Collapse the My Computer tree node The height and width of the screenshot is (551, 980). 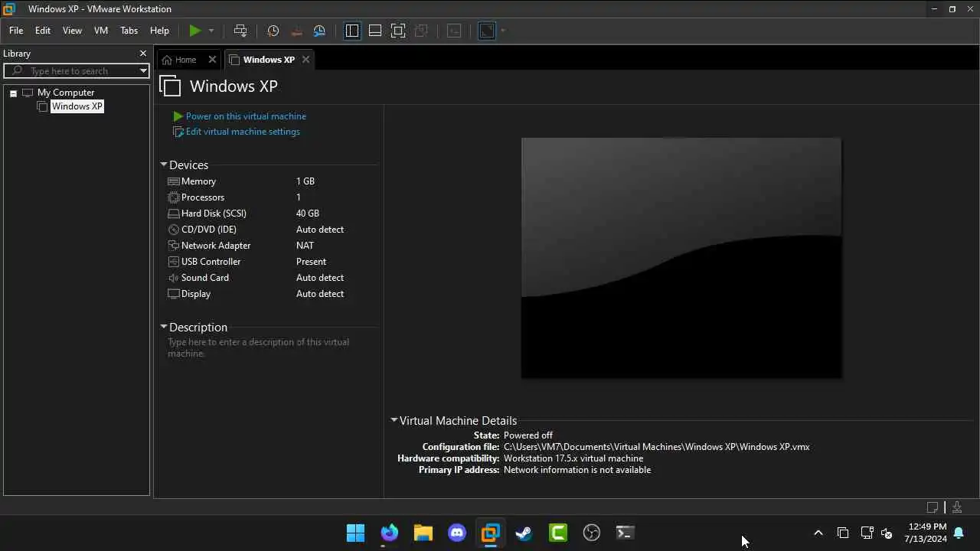pos(13,93)
